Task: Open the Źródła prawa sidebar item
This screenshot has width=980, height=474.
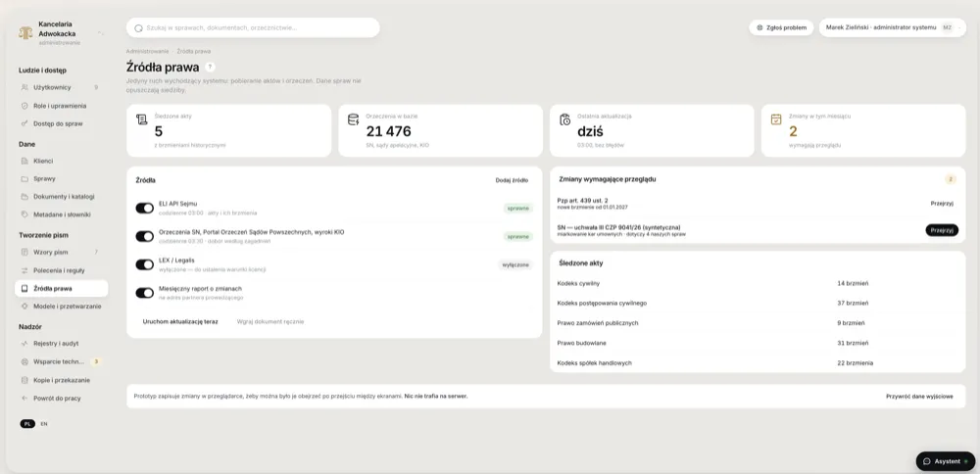Action: (61, 289)
